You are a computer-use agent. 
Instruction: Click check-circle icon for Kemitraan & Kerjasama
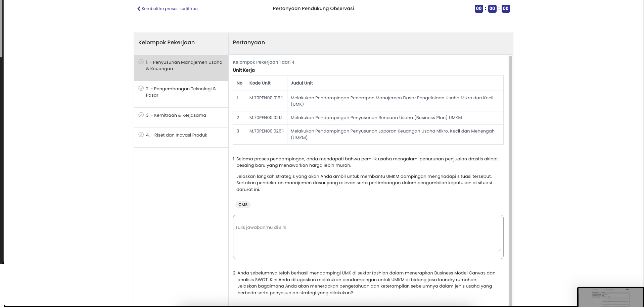pos(141,115)
